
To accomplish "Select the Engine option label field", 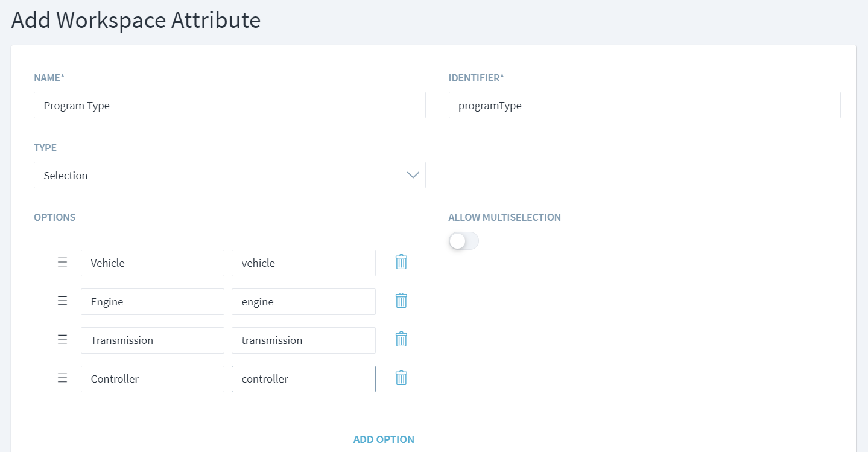I will click(x=152, y=302).
